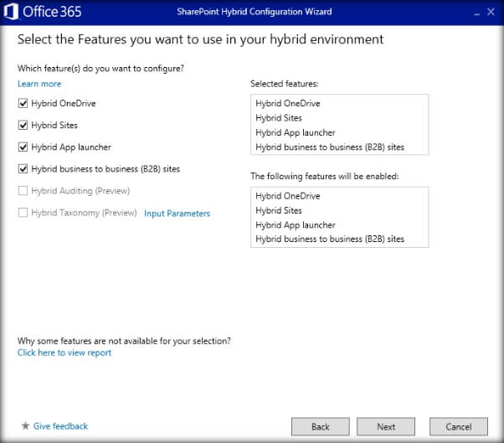Click the 'Which feature(s) do you want to configure?' text
This screenshot has width=504, height=443.
point(100,69)
